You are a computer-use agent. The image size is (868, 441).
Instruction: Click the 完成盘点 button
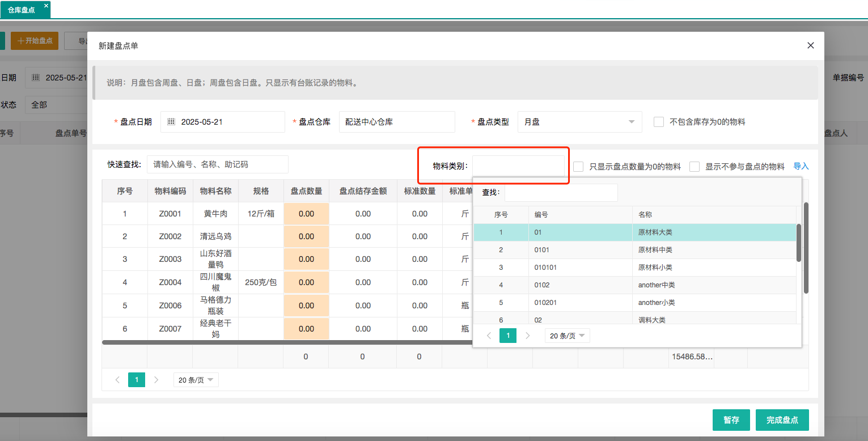782,419
